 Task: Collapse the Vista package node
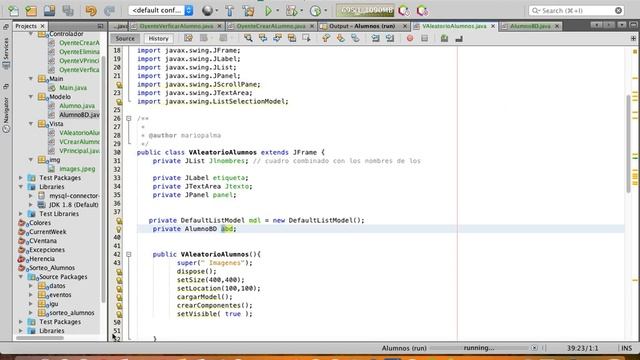31,124
